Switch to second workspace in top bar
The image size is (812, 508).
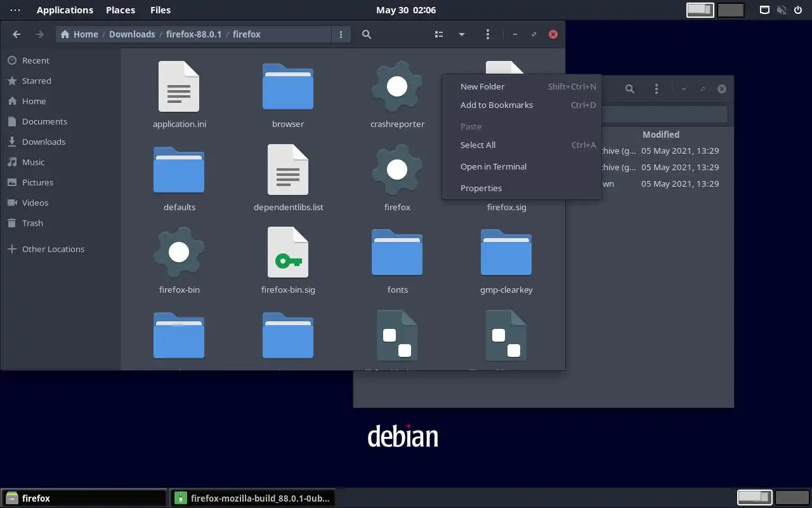click(731, 10)
